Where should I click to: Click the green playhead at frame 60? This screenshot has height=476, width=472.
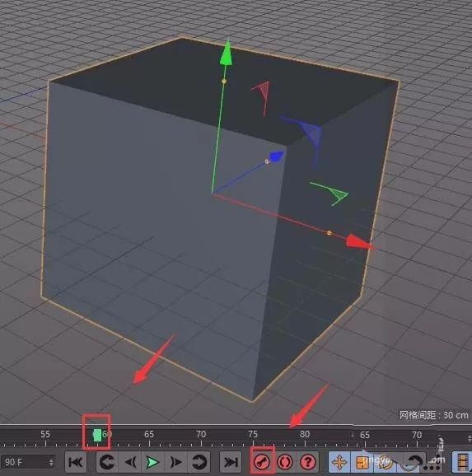97,435
